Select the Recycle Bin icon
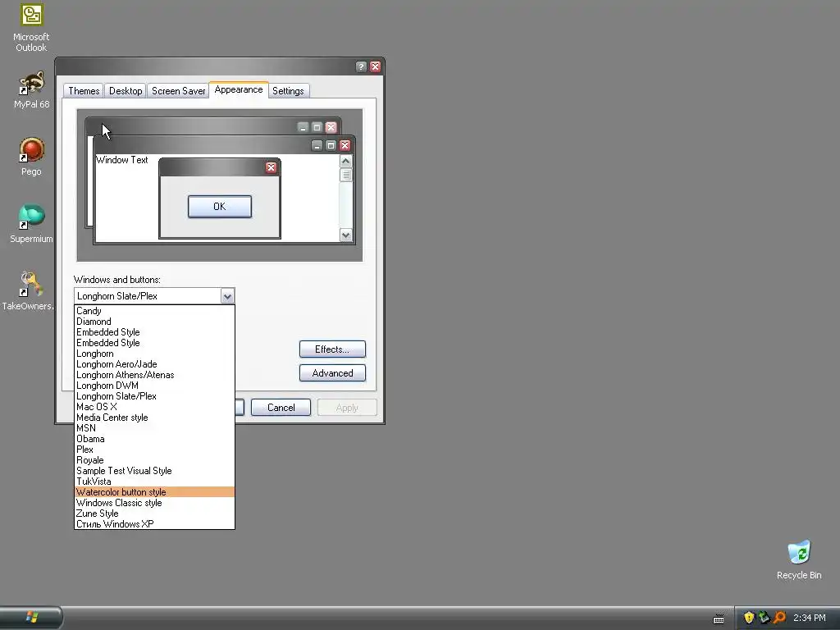The width and height of the screenshot is (840, 630). pyautogui.click(x=799, y=559)
